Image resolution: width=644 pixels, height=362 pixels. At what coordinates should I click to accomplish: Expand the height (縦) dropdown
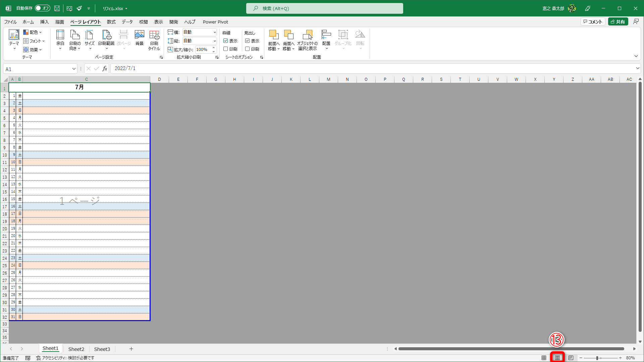point(215,41)
